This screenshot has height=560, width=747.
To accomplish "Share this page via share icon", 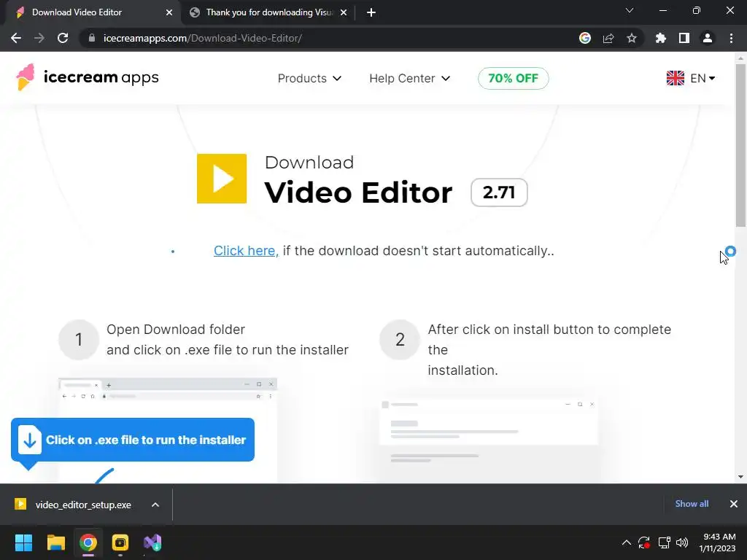I will pos(608,38).
